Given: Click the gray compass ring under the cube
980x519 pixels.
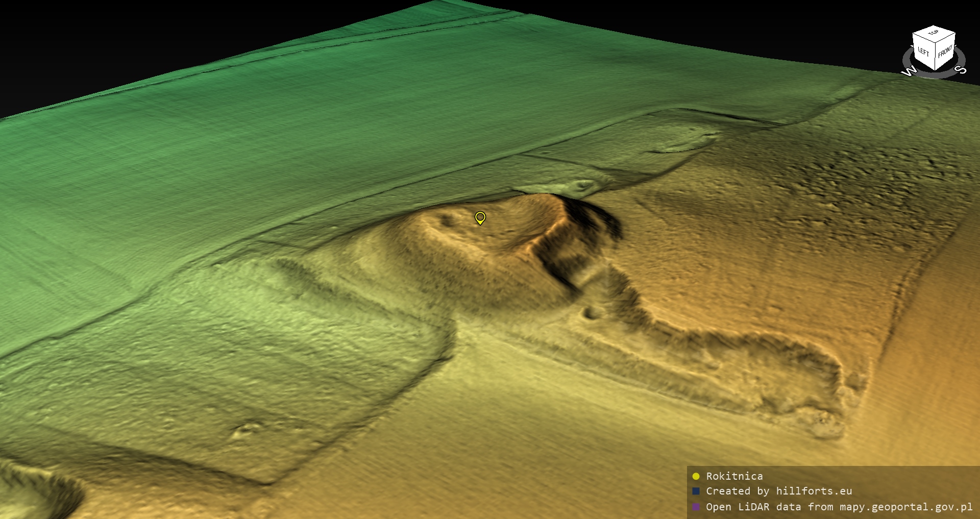Looking at the screenshot, I should pyautogui.click(x=934, y=75).
